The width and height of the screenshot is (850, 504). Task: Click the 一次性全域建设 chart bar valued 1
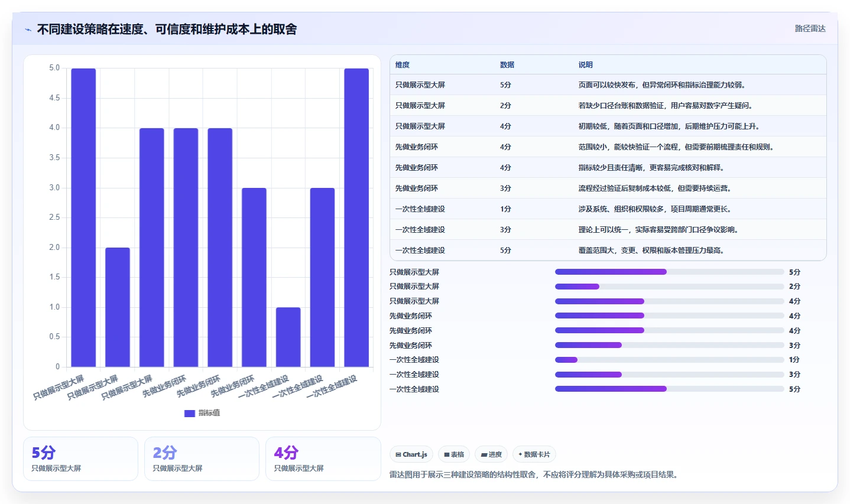[x=288, y=337]
